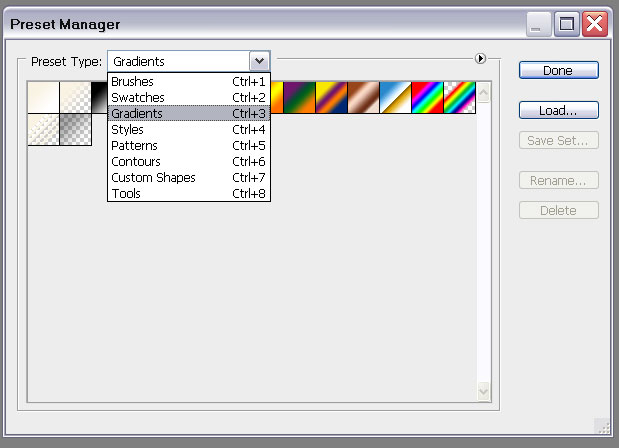Click the scrollbar down arrow in preset list
The height and width of the screenshot is (448, 619).
484,392
